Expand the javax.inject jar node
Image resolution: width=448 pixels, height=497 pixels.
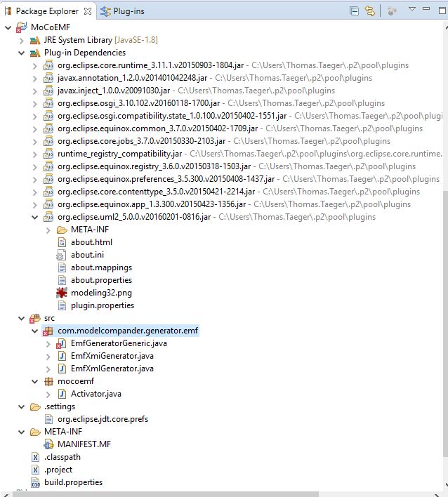click(x=35, y=91)
